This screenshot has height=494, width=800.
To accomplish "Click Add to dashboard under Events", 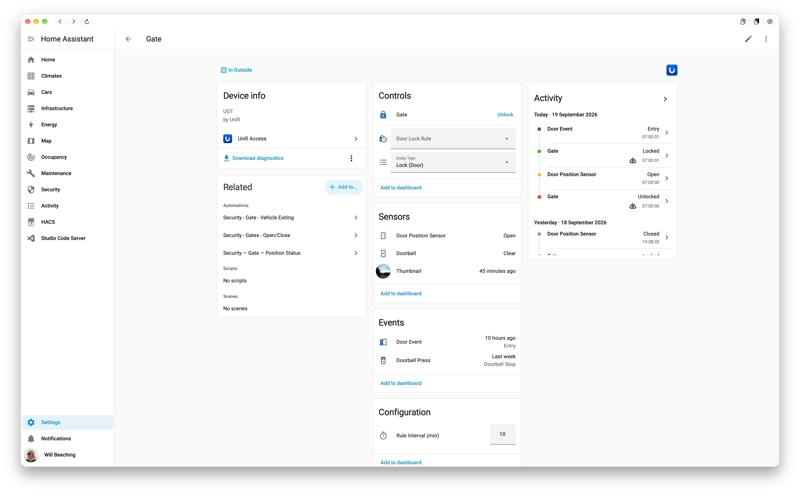I will pos(401,383).
